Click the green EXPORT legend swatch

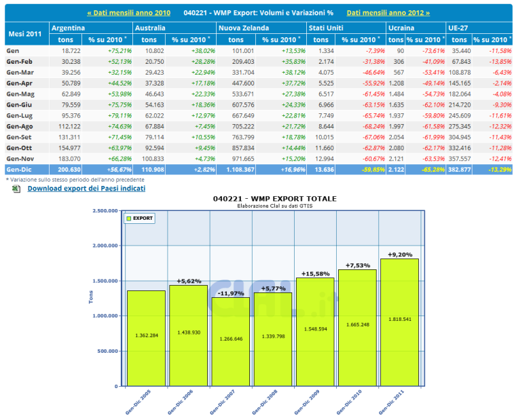tap(127, 218)
